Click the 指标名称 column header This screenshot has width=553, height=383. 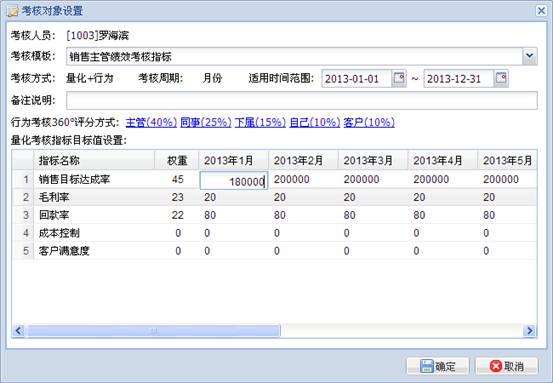tap(94, 160)
